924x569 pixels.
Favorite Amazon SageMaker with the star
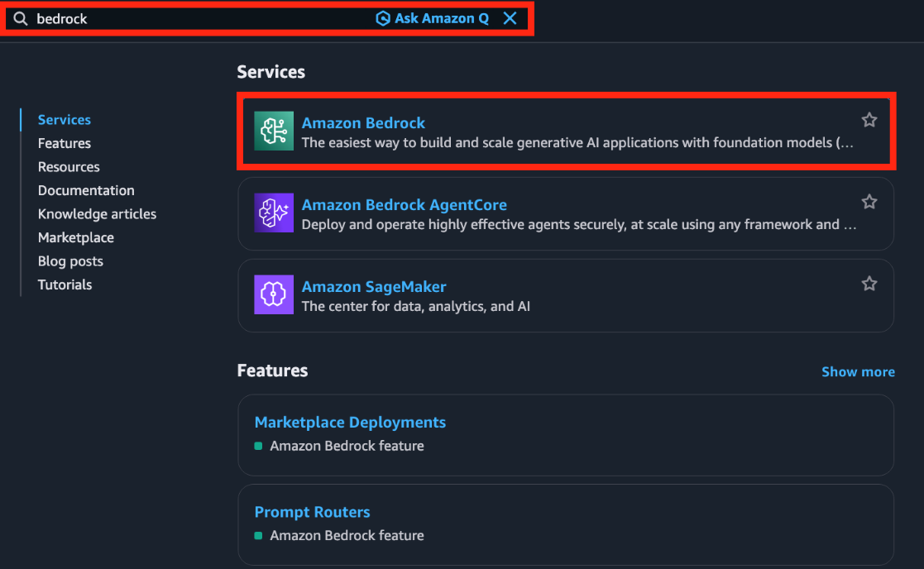point(869,284)
